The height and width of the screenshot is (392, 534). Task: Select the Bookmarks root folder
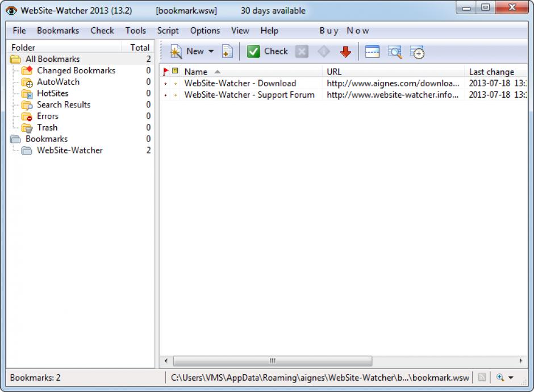pos(47,139)
